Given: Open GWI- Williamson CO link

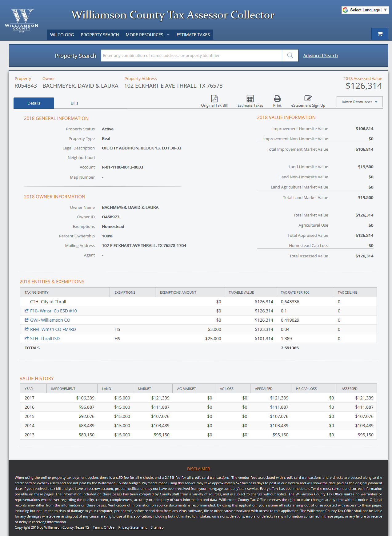Looking at the screenshot, I should [x=50, y=320].
